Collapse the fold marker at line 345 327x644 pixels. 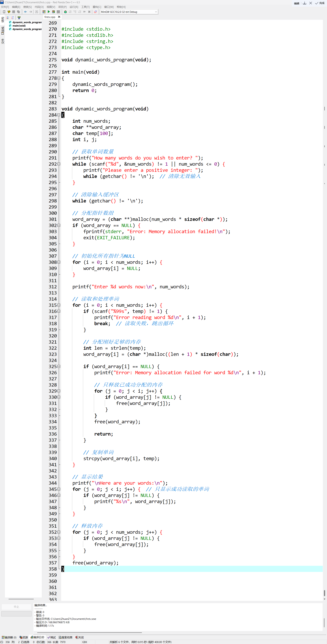coord(59,489)
